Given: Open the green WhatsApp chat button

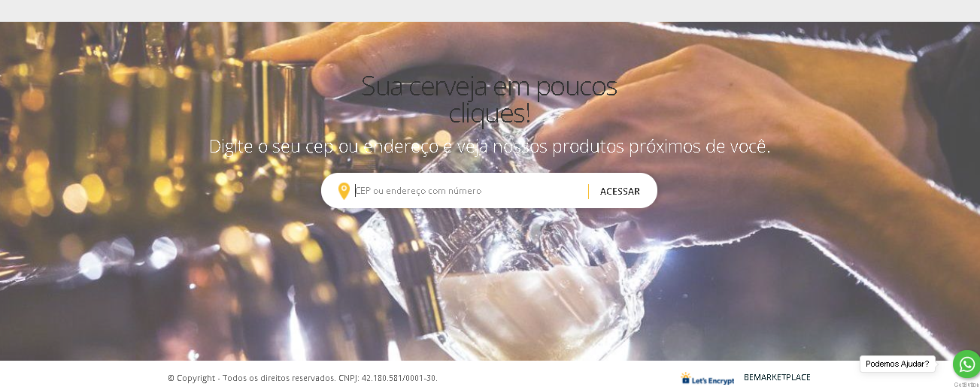Looking at the screenshot, I should tap(967, 364).
